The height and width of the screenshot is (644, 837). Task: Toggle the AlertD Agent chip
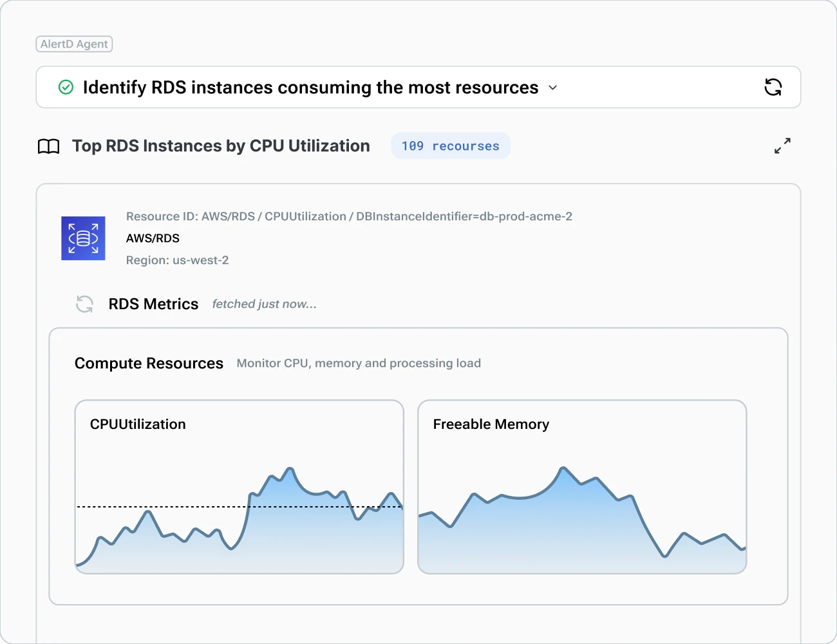(x=74, y=44)
